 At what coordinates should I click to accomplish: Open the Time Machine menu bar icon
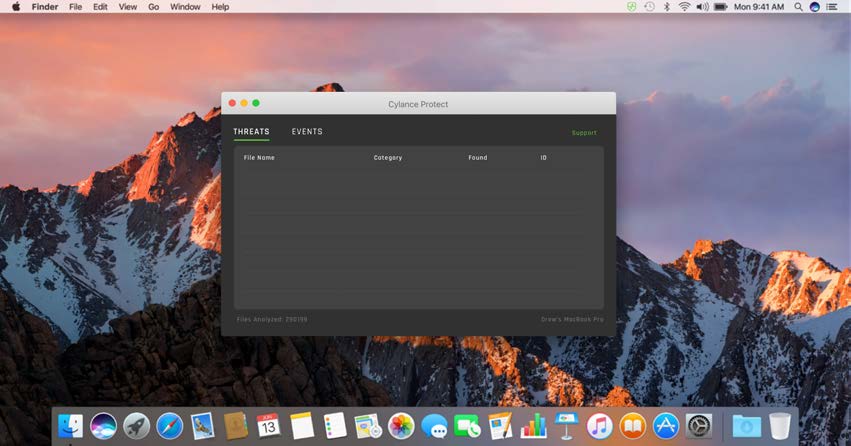pos(649,7)
